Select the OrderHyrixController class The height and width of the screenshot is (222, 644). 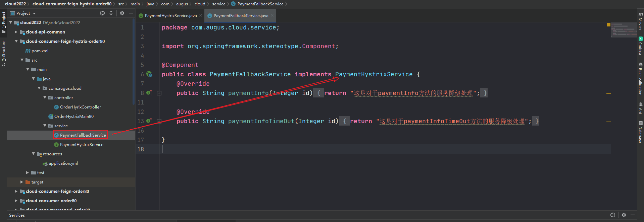(x=78, y=107)
